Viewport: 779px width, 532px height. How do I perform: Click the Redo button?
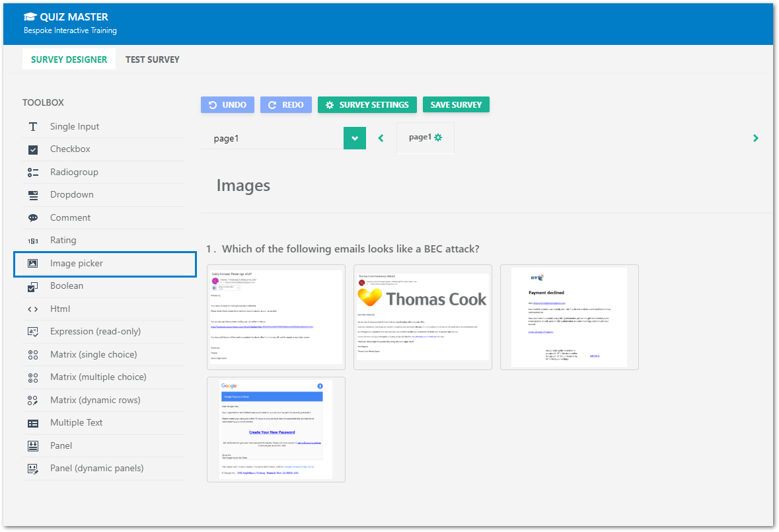[286, 105]
